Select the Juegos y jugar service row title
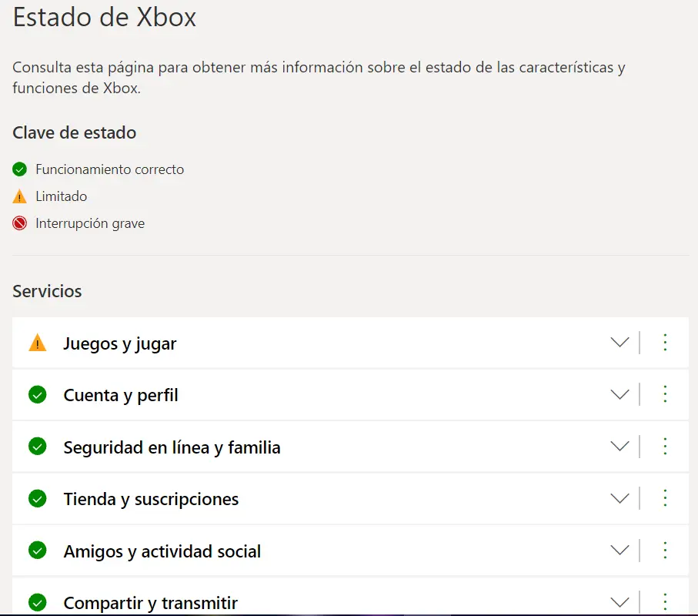The height and width of the screenshot is (616, 698). click(x=120, y=344)
